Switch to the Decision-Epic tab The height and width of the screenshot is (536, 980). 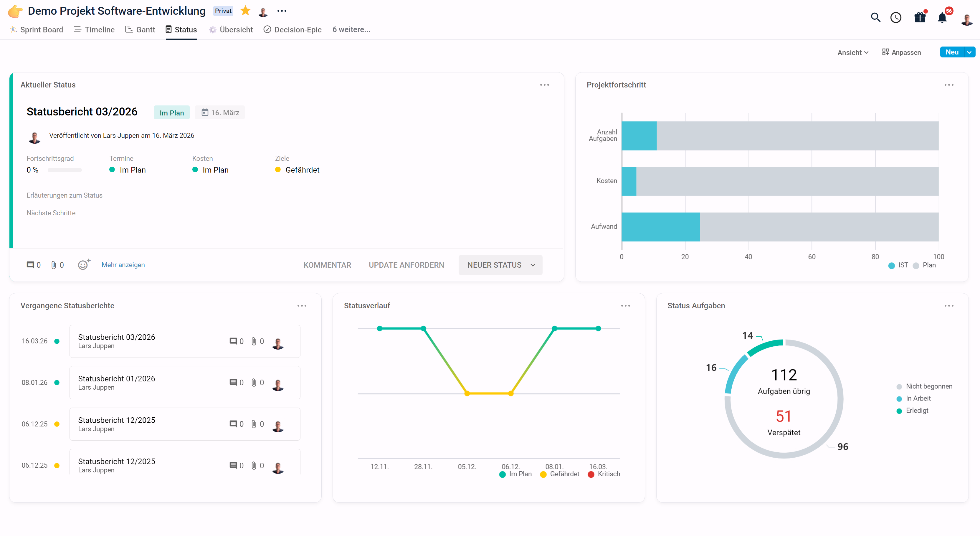[x=292, y=30]
